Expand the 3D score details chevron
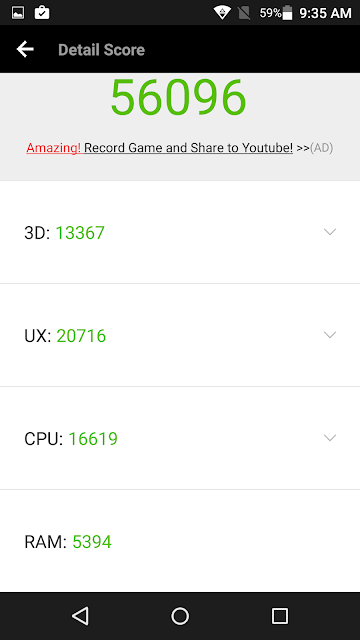Viewport: 360px width, 640px height. coord(330,232)
